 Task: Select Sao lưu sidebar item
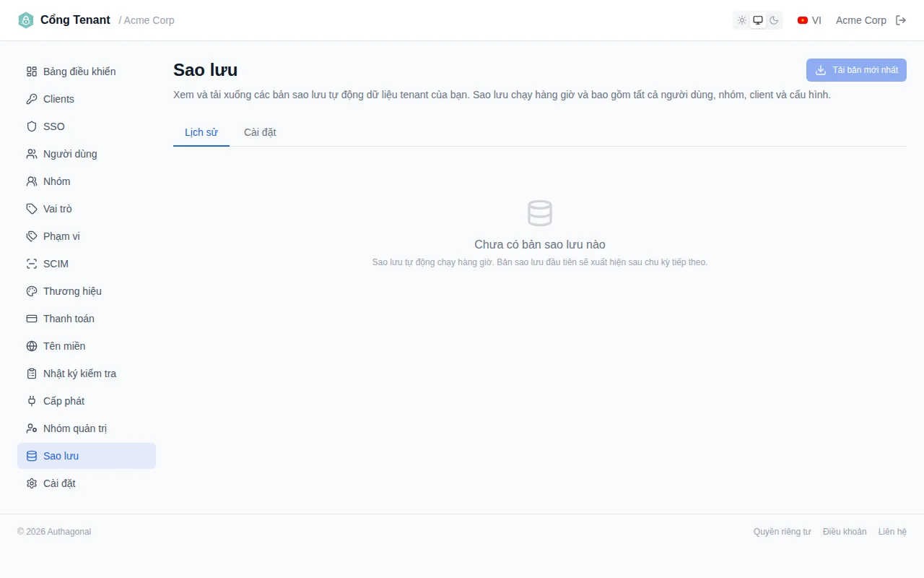(87, 456)
